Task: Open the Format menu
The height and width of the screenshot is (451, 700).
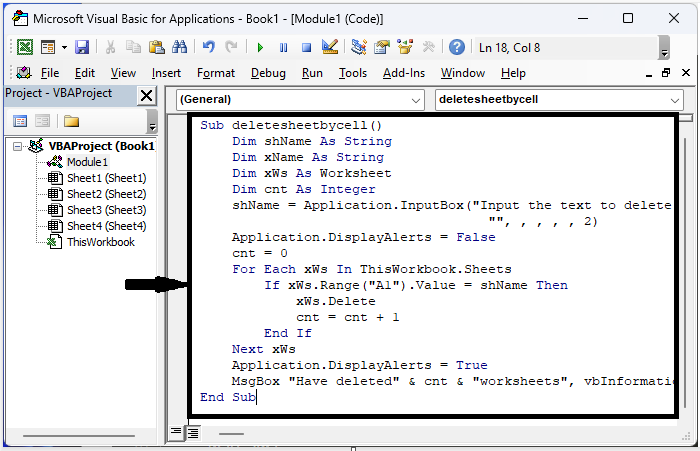Action: click(216, 73)
